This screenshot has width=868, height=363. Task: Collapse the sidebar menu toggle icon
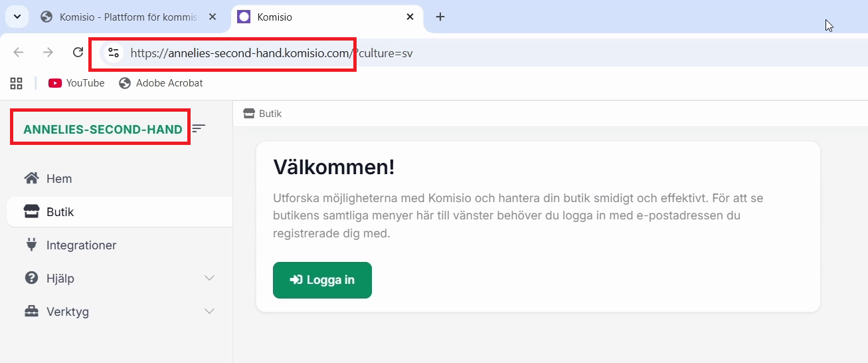tap(199, 128)
